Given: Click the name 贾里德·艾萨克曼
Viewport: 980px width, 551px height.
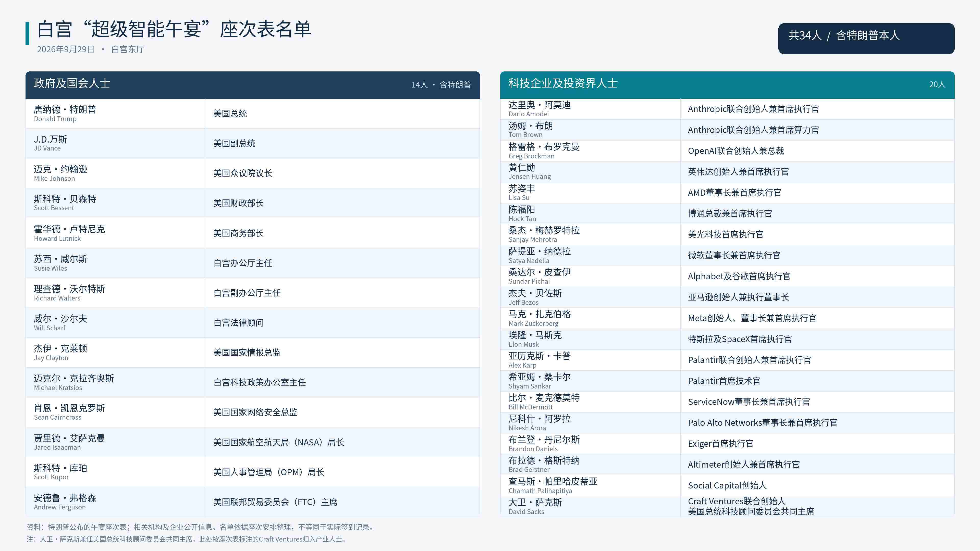Looking at the screenshot, I should pyautogui.click(x=69, y=439).
